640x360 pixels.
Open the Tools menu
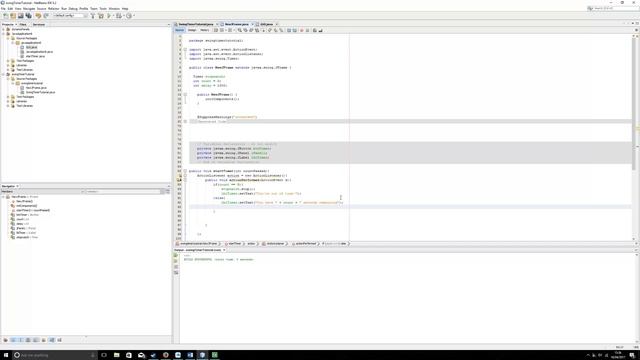pos(103,9)
